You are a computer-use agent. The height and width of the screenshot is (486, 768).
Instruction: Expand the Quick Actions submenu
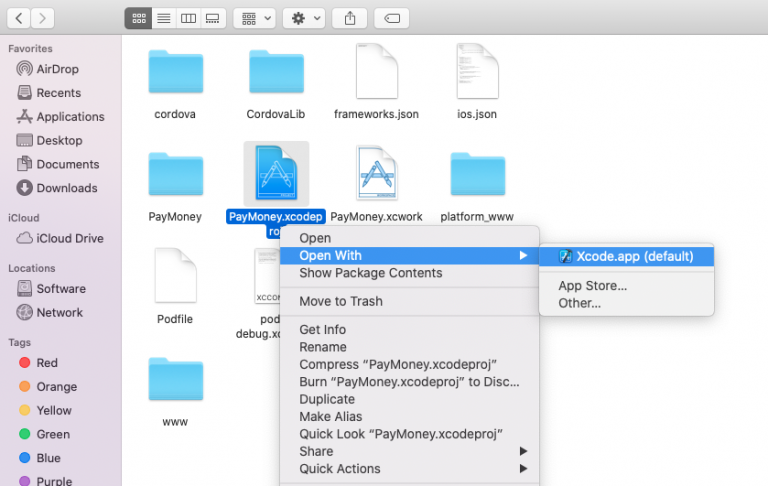pos(340,468)
